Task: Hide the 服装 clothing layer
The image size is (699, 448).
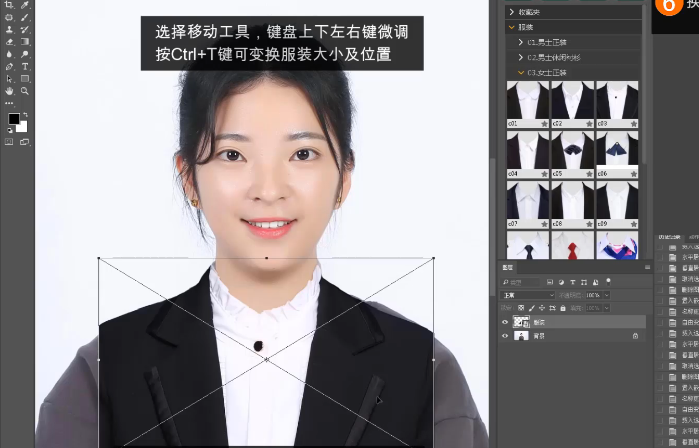Action: coord(505,322)
